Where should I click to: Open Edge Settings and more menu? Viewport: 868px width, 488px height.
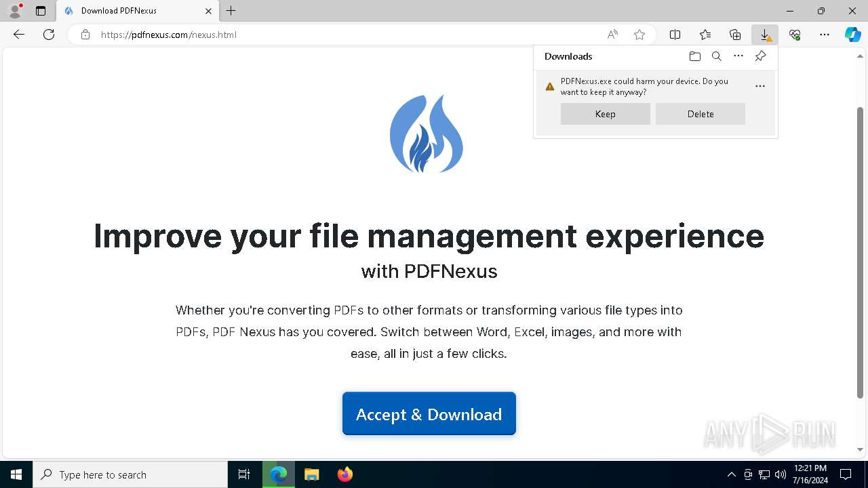click(x=825, y=35)
